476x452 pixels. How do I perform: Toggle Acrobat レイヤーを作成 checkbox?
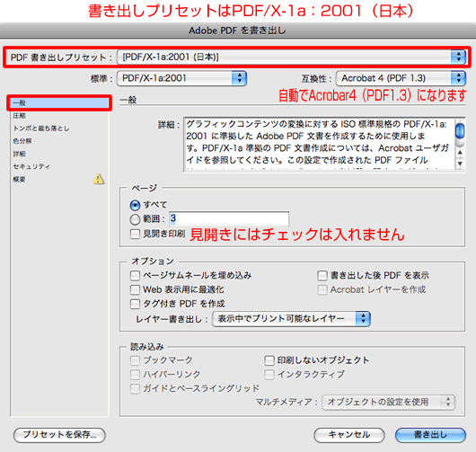pos(322,289)
